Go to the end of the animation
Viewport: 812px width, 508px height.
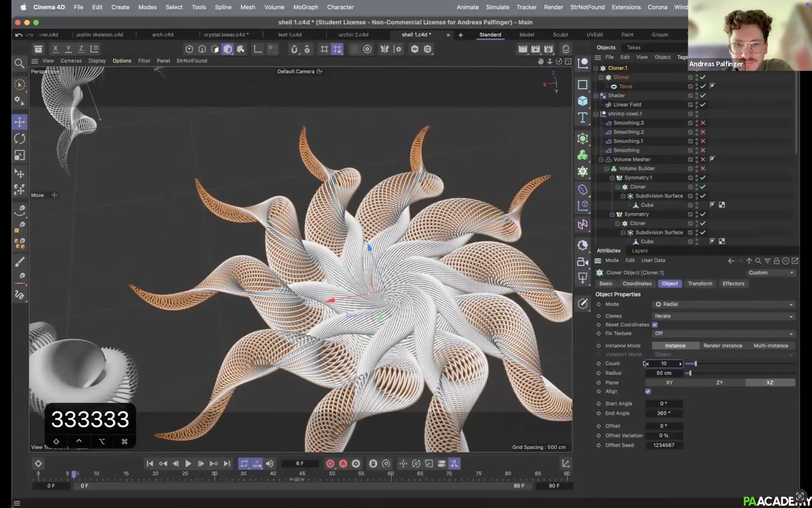pyautogui.click(x=227, y=464)
